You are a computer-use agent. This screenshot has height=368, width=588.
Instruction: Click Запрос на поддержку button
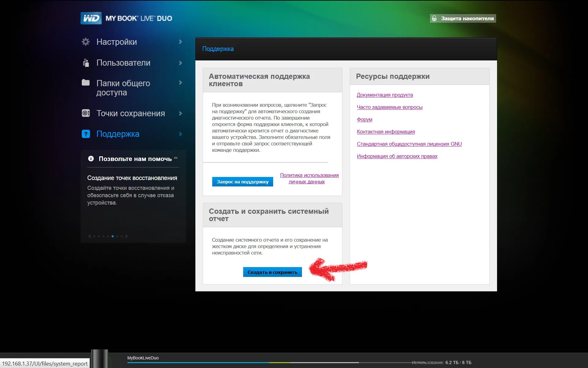coord(243,182)
